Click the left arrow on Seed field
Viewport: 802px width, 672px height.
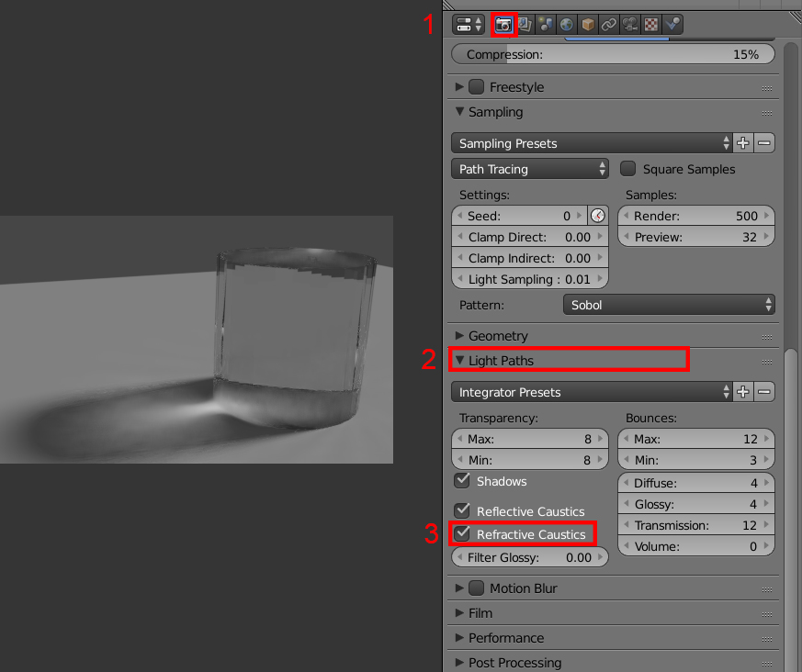(459, 216)
